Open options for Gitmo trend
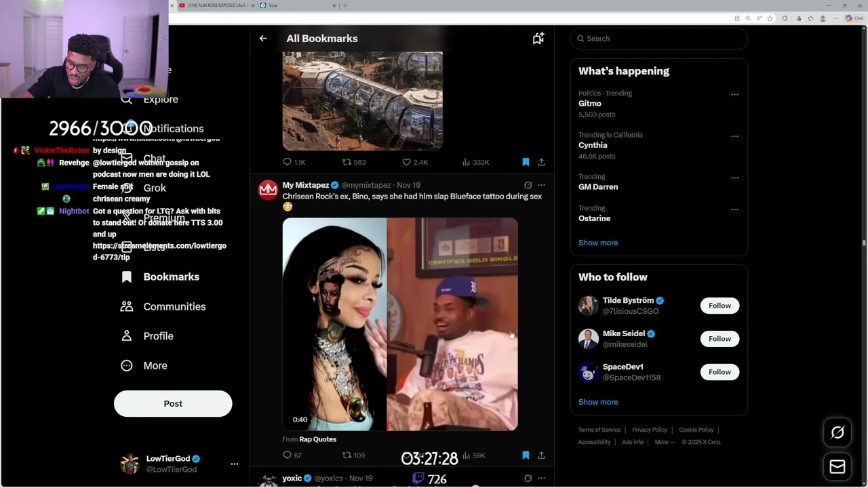The height and width of the screenshot is (488, 868). tap(734, 95)
